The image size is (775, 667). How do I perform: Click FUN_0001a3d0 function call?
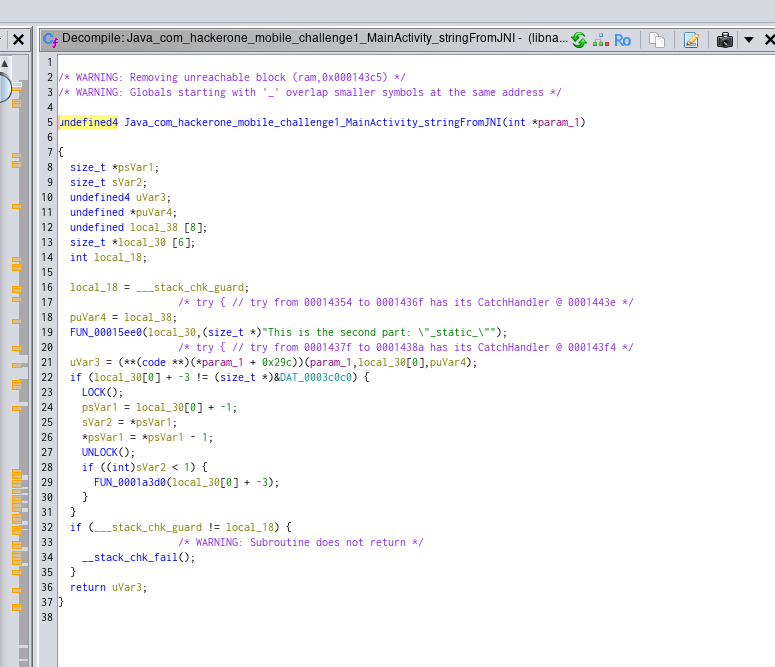coord(129,482)
